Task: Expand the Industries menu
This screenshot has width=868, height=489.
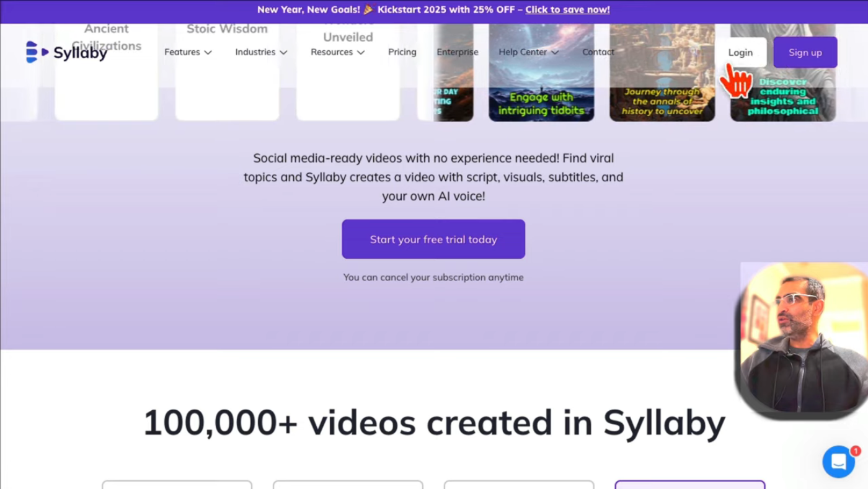Action: tap(261, 52)
